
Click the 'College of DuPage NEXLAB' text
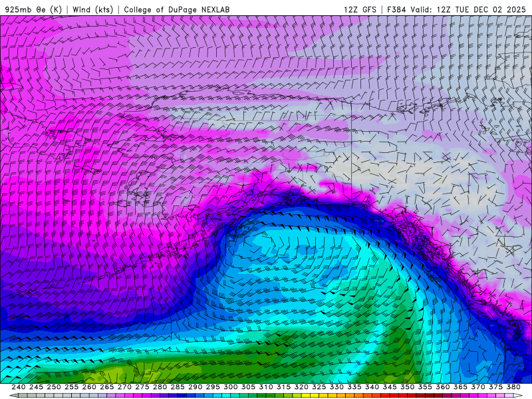point(177,9)
